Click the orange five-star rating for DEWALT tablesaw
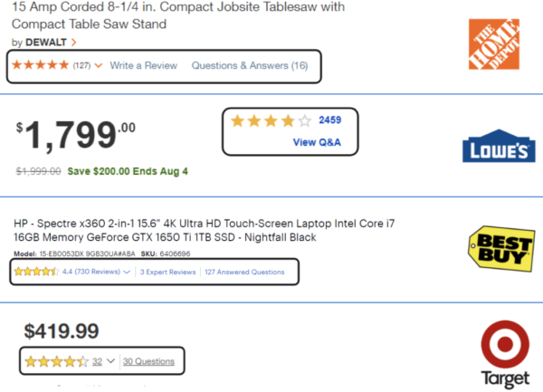 40,65
